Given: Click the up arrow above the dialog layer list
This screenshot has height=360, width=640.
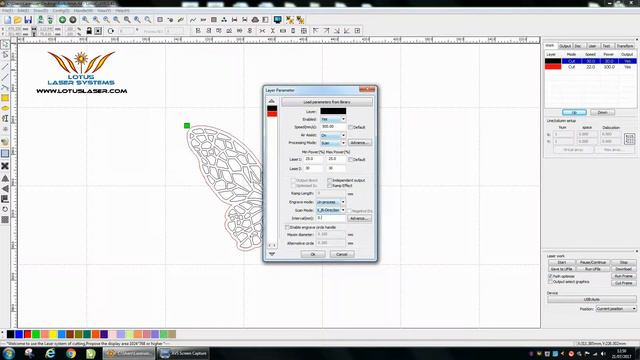Looking at the screenshot, I should click(272, 101).
